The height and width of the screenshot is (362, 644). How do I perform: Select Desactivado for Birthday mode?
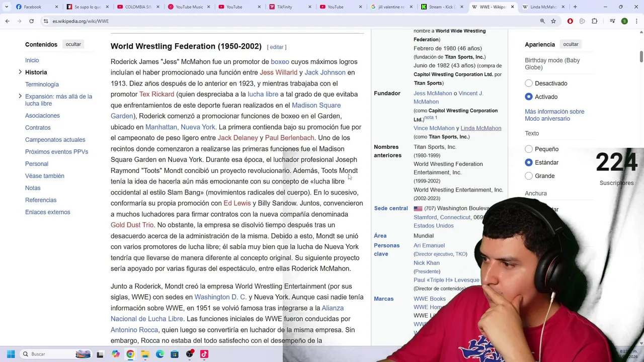(529, 83)
